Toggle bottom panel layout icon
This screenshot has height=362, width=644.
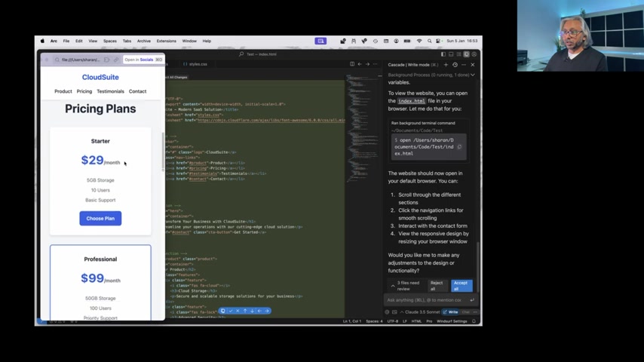(x=451, y=54)
